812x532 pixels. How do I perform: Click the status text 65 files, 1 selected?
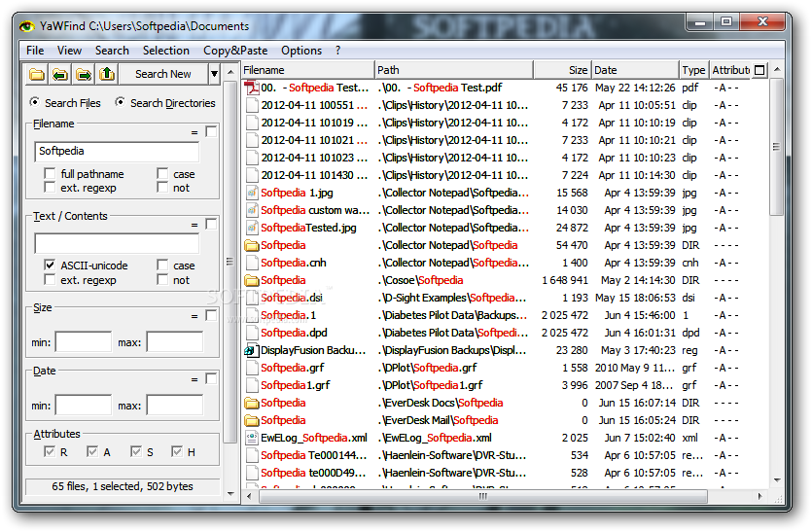[123, 486]
